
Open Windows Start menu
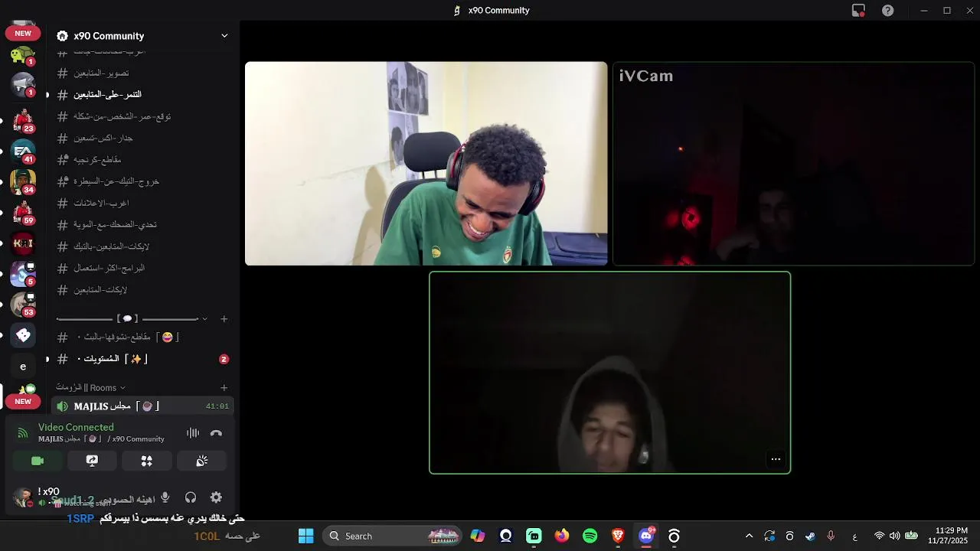click(305, 536)
